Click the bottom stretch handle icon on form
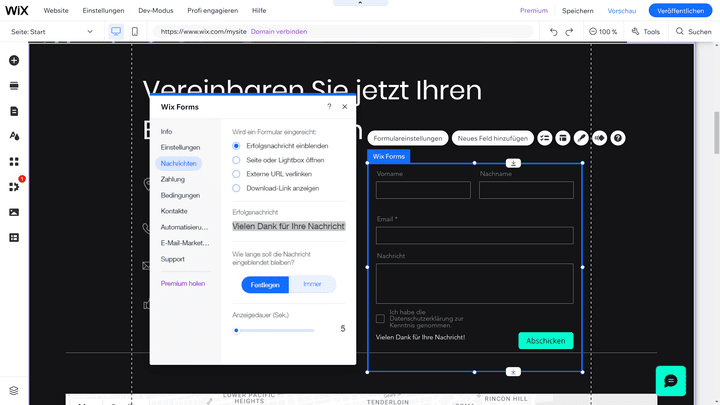Image resolution: width=720 pixels, height=405 pixels. [x=513, y=371]
